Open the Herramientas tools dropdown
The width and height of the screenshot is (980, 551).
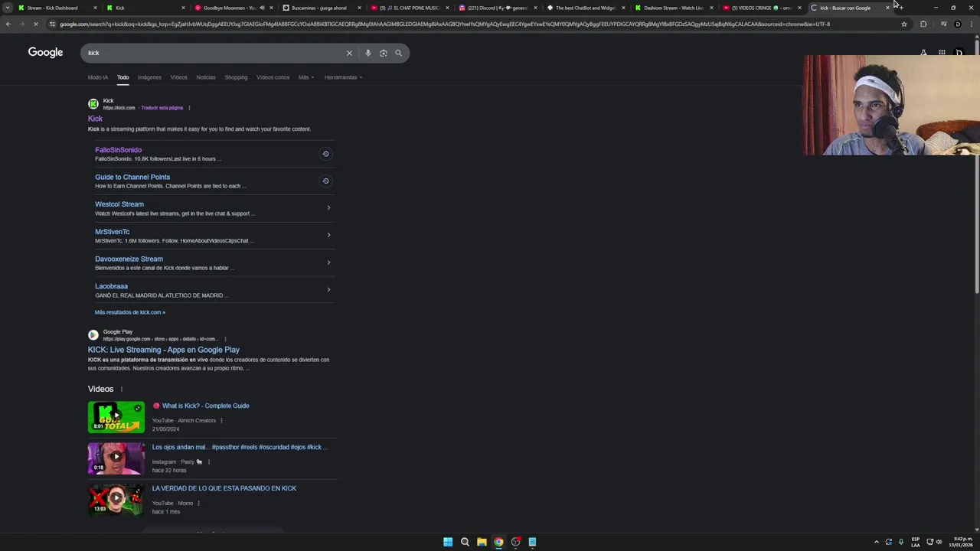pyautogui.click(x=343, y=77)
